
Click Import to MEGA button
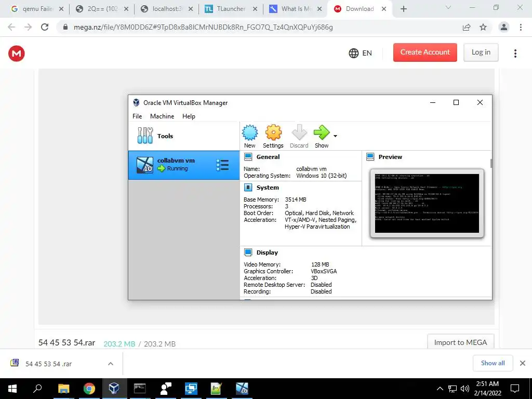coord(460,342)
